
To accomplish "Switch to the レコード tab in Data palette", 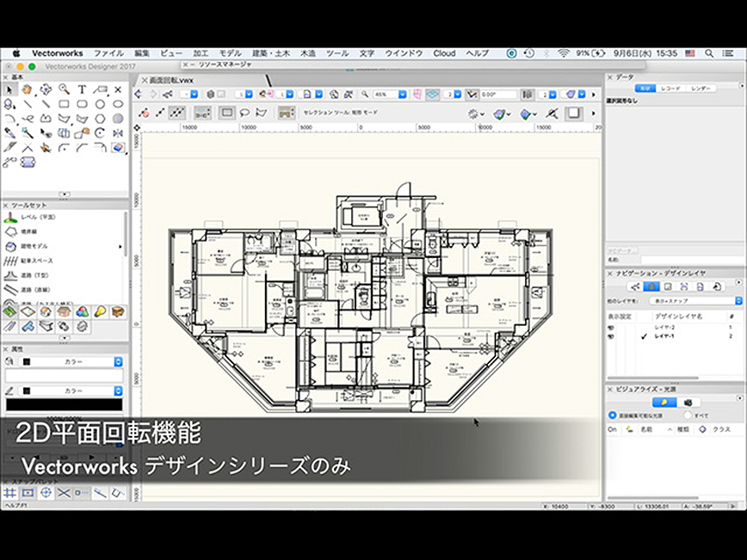I will click(x=670, y=89).
